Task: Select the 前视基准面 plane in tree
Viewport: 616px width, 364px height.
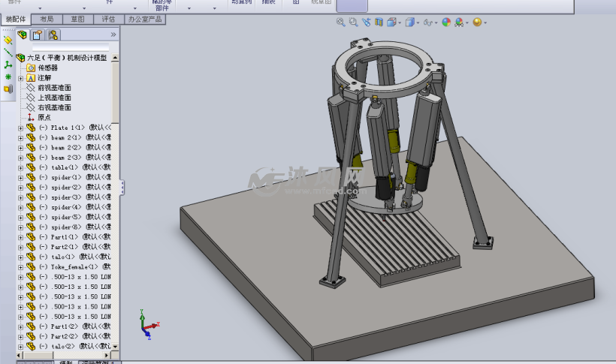Action: coord(54,88)
